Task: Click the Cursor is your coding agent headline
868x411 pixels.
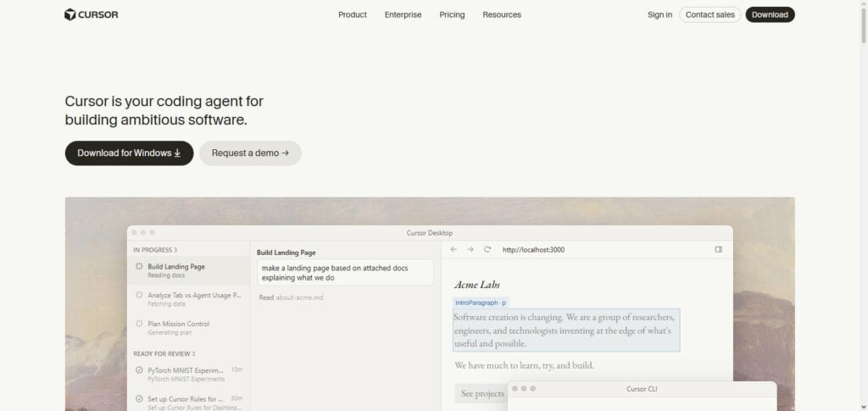Action: click(x=164, y=111)
